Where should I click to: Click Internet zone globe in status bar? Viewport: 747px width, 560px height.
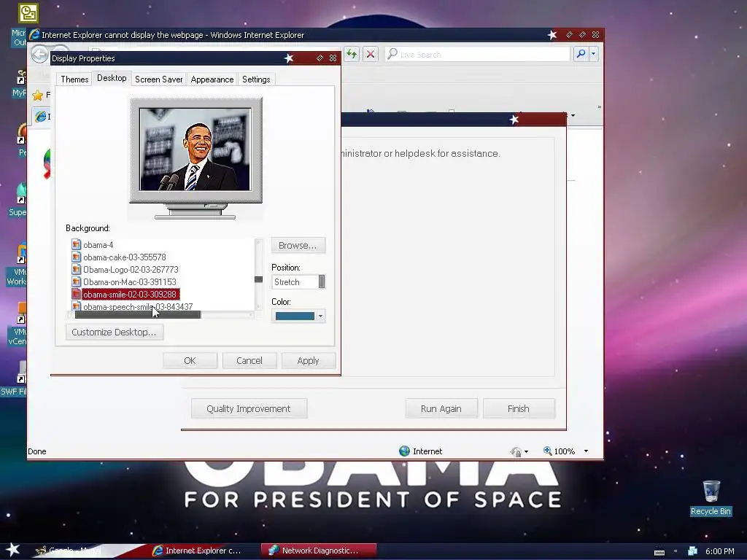pyautogui.click(x=404, y=451)
